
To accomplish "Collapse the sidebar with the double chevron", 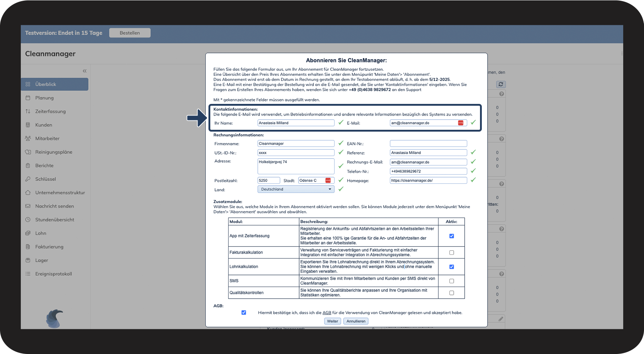I will coord(85,71).
